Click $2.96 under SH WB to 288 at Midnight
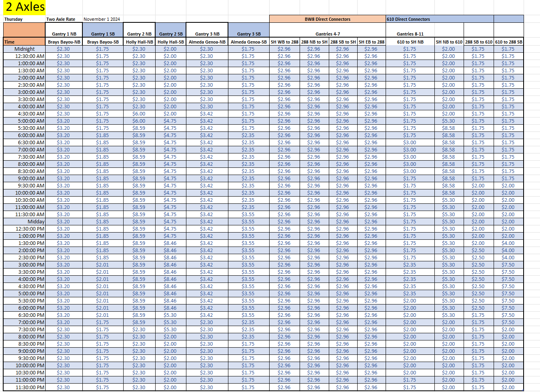Screen dimensions: 540x392 (284, 49)
